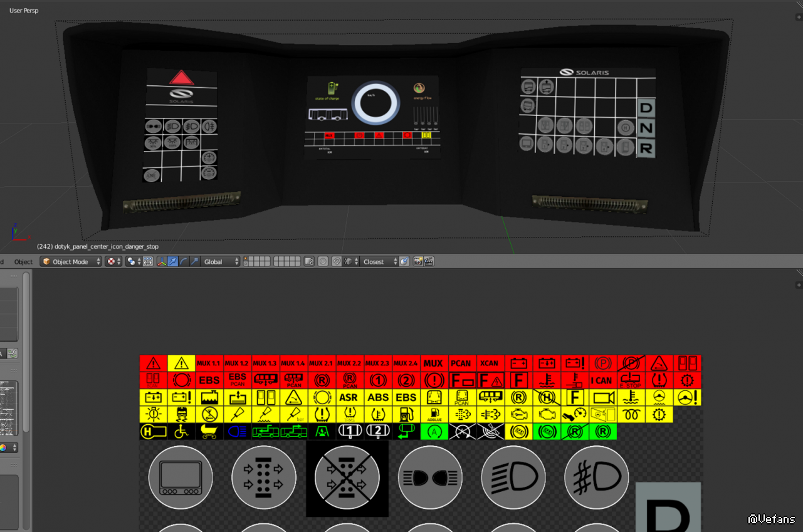Open the Object Mode selector dropdown
Image resolution: width=803 pixels, height=532 pixels.
pyautogui.click(x=71, y=262)
